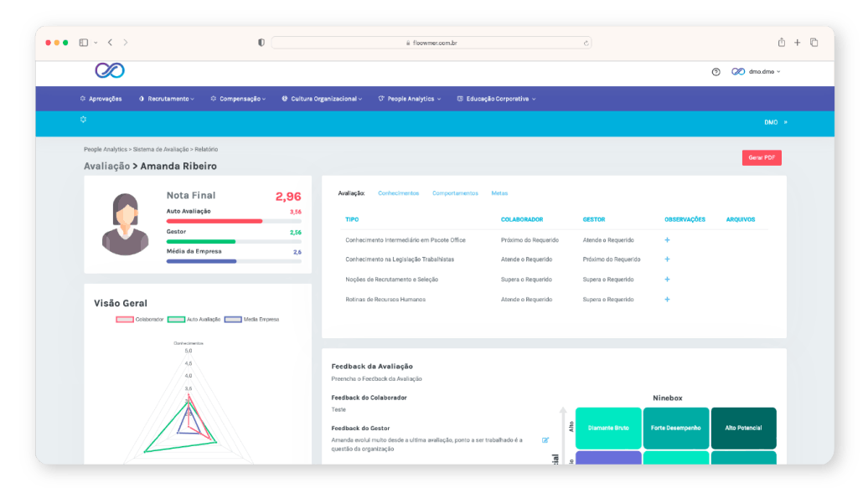Open the sidebar dropdown chevron in browser

[x=96, y=43]
